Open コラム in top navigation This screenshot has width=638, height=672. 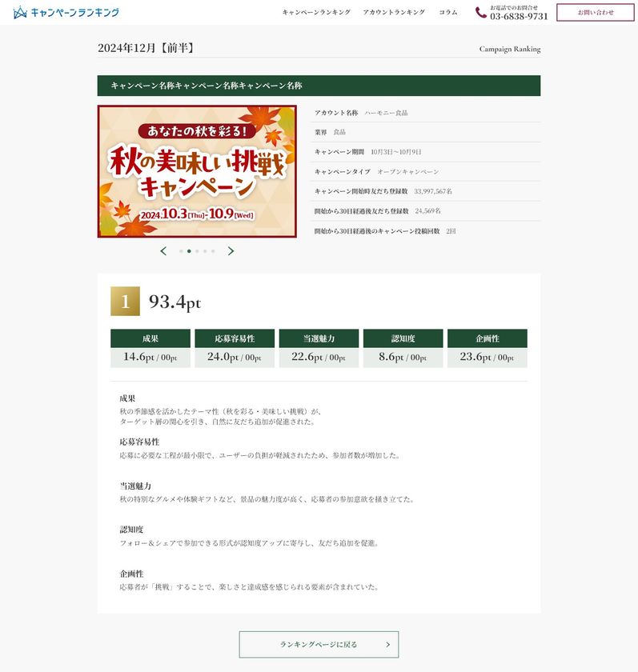448,13
